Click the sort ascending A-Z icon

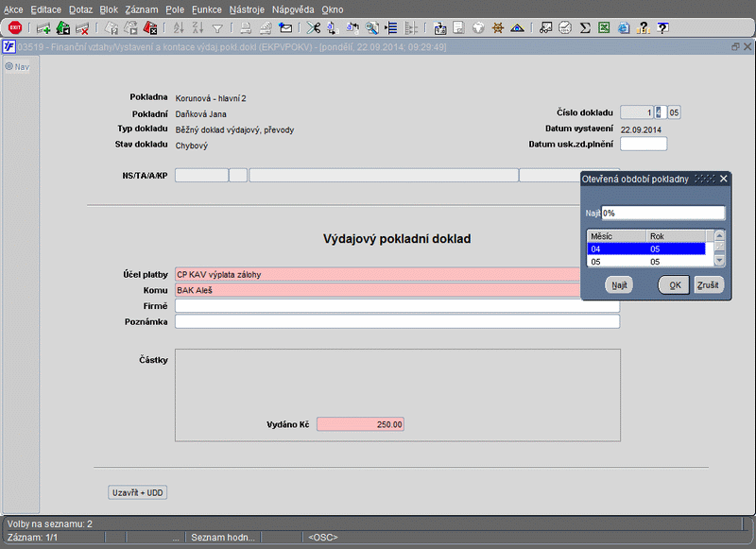(179, 28)
